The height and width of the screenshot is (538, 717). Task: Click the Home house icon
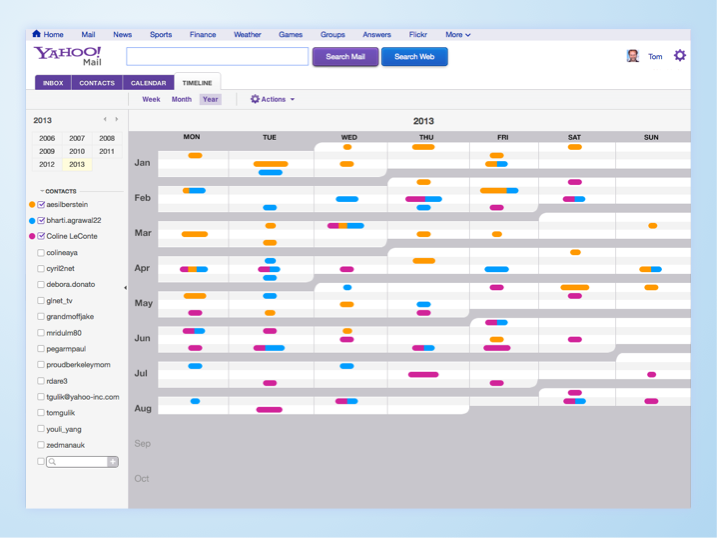[x=37, y=34]
